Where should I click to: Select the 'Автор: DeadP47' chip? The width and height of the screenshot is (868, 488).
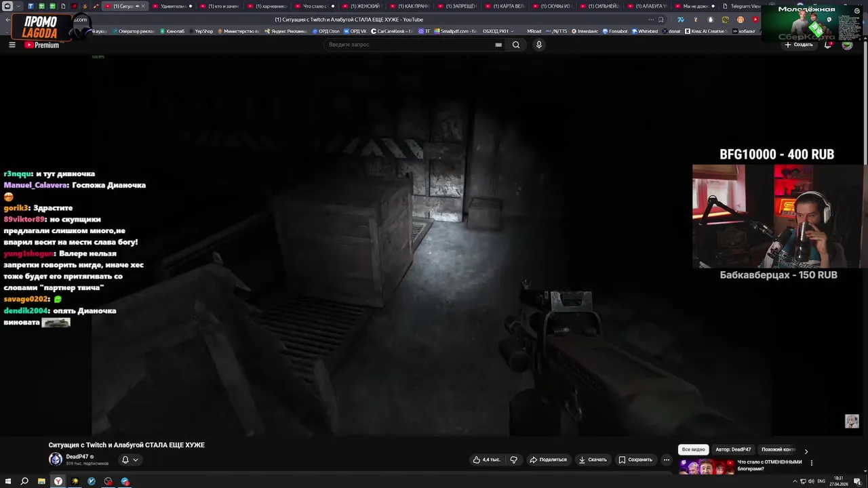[733, 449]
